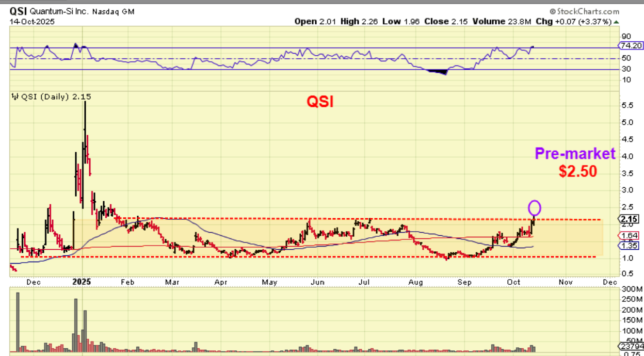Image resolution: width=644 pixels, height=356 pixels.
Task: Click the Dec label following Nov
Action: click(610, 283)
